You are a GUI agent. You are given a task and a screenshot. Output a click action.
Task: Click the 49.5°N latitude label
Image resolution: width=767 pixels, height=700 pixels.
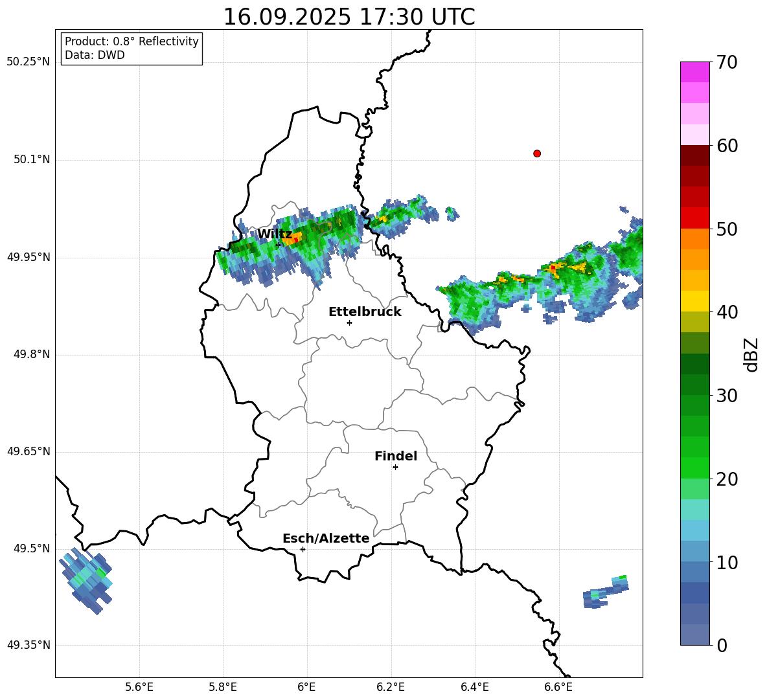pos(32,548)
